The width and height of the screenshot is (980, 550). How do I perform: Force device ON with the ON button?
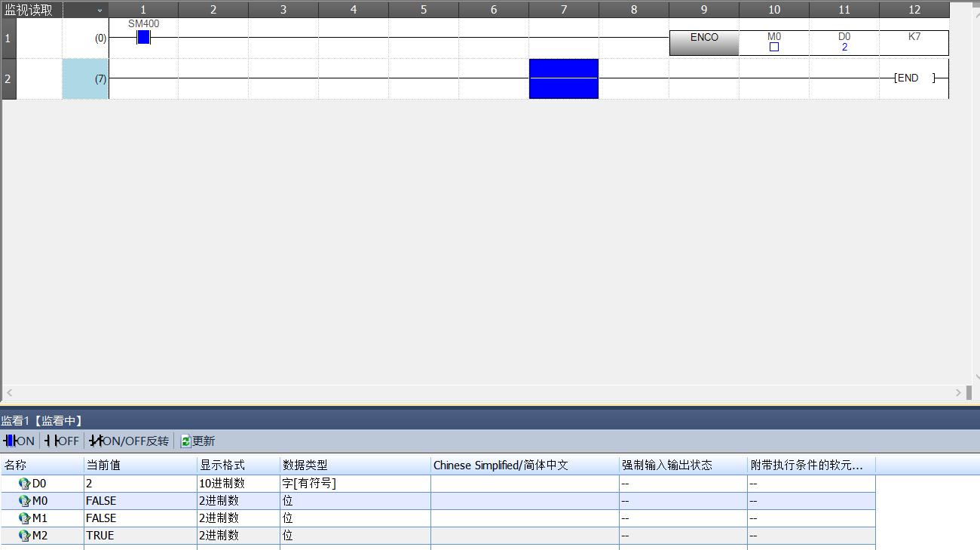(x=19, y=441)
